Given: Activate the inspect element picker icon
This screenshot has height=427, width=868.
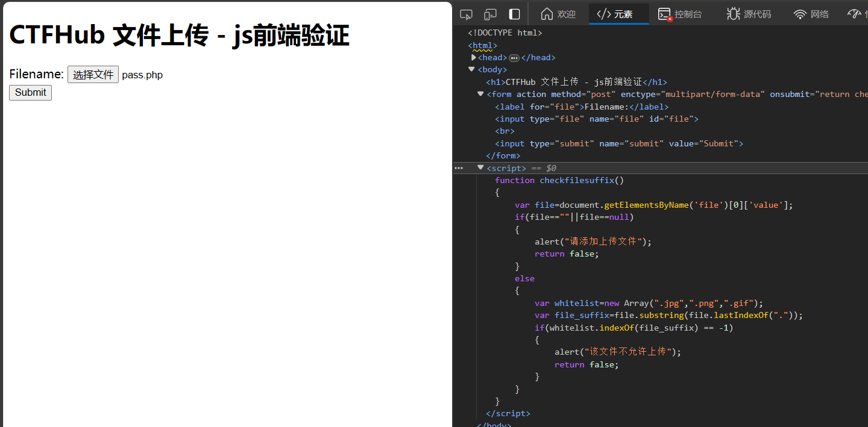Looking at the screenshot, I should coord(466,14).
